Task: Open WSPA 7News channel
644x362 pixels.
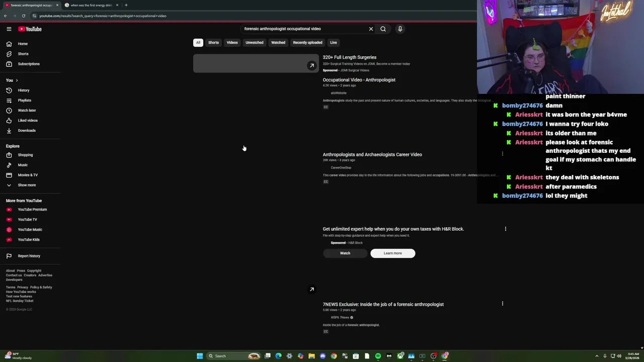Action: (340, 318)
